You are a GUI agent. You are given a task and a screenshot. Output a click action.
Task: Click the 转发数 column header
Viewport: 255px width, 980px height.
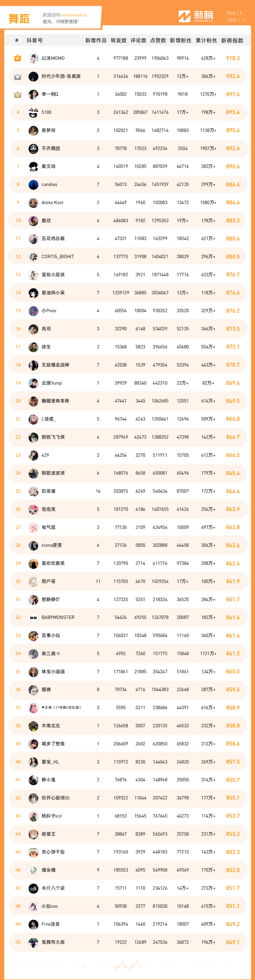point(119,40)
